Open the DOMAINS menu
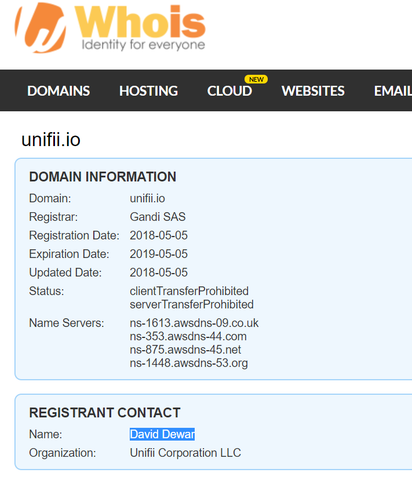412x480 pixels. 59,91
